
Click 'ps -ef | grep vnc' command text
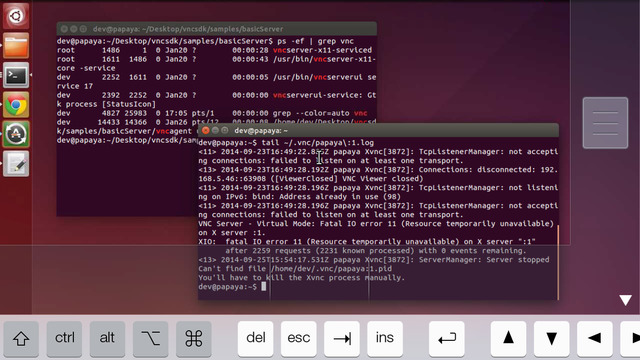coord(316,41)
